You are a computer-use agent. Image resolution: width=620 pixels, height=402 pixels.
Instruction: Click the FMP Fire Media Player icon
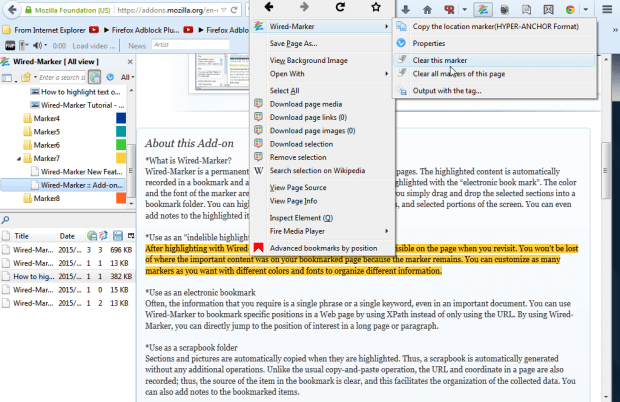point(10,45)
